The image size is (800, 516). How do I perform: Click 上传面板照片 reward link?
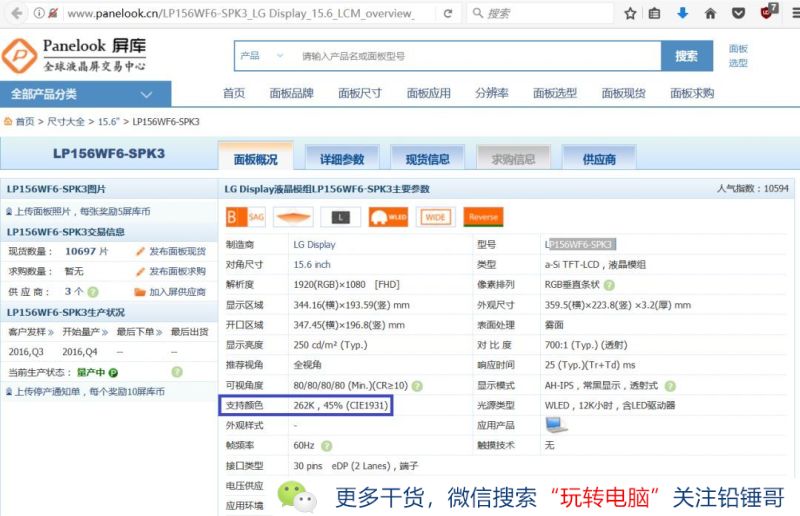pyautogui.click(x=83, y=211)
